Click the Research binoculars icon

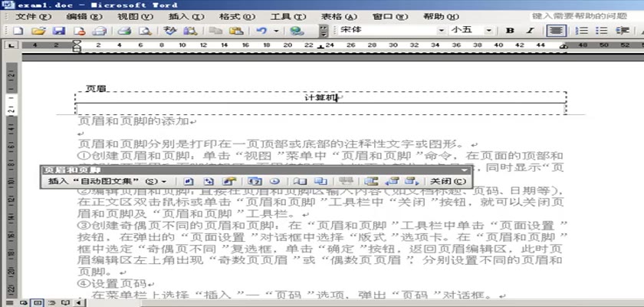[x=190, y=31]
